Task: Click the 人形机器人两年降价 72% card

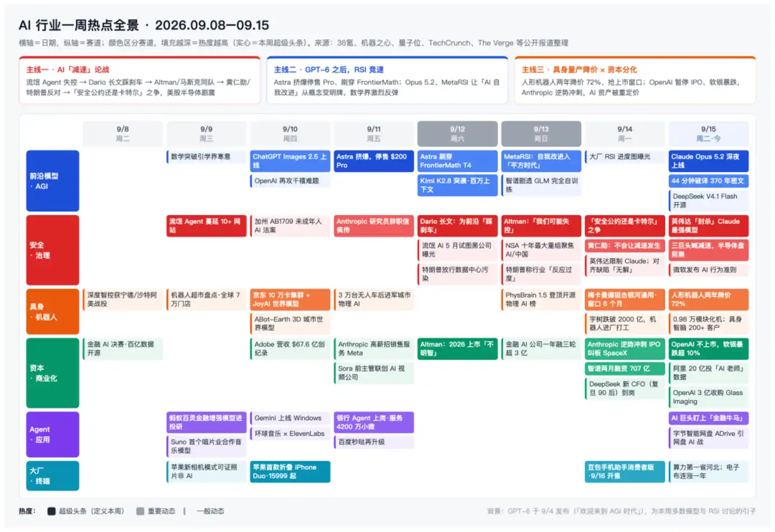Action: 709,300
